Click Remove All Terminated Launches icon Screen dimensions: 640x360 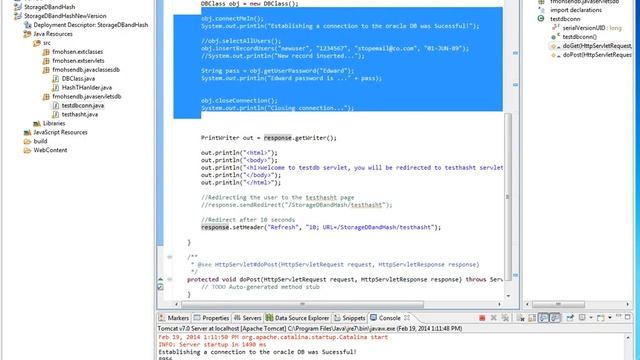(505, 318)
